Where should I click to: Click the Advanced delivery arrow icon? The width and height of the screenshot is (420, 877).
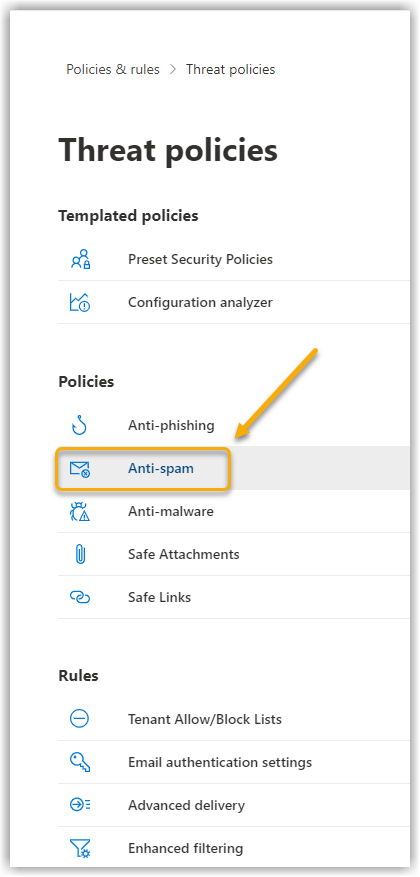coord(80,805)
